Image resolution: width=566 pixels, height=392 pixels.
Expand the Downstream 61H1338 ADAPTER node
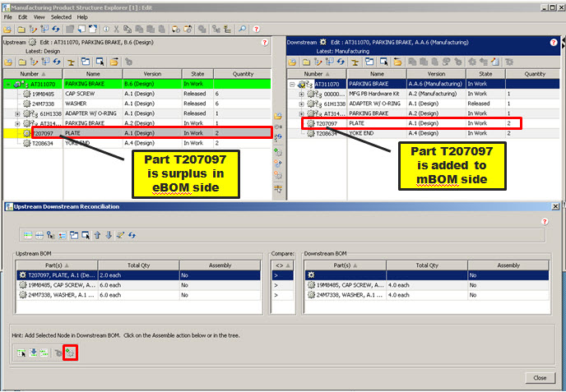pyautogui.click(x=301, y=104)
